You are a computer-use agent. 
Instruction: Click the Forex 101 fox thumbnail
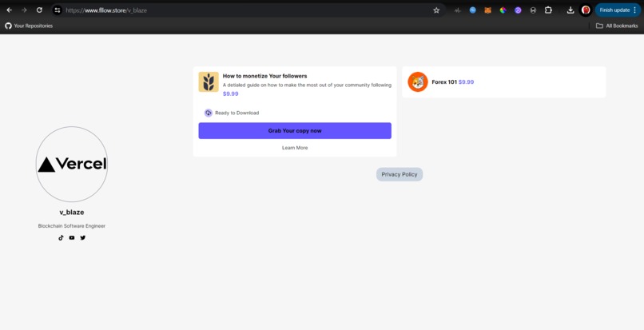click(418, 82)
